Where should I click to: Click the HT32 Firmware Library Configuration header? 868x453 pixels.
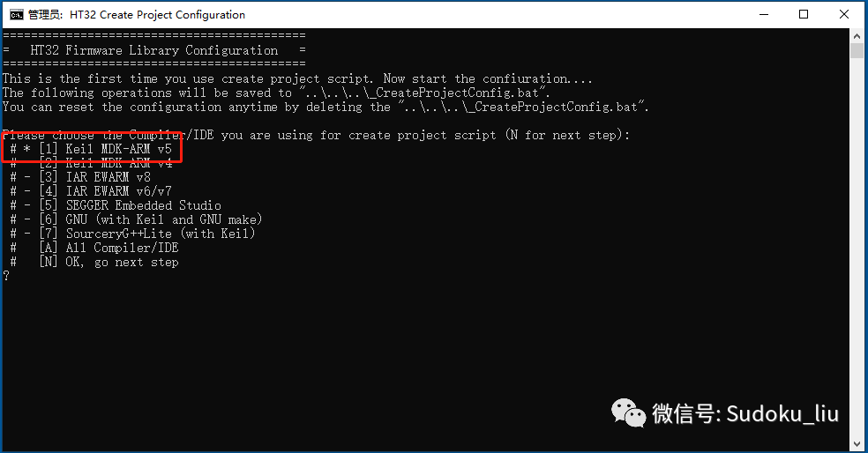coord(153,50)
